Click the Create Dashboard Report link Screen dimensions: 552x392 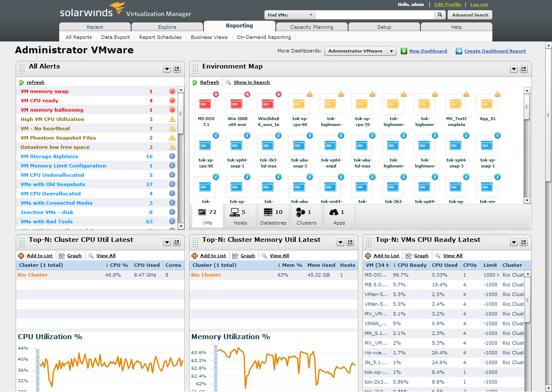pyautogui.click(x=495, y=51)
